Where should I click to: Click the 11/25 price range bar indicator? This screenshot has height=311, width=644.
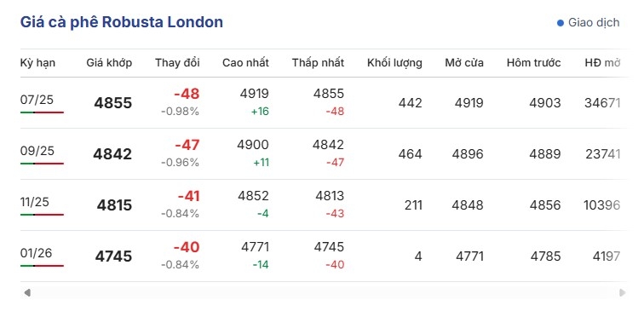point(42,215)
